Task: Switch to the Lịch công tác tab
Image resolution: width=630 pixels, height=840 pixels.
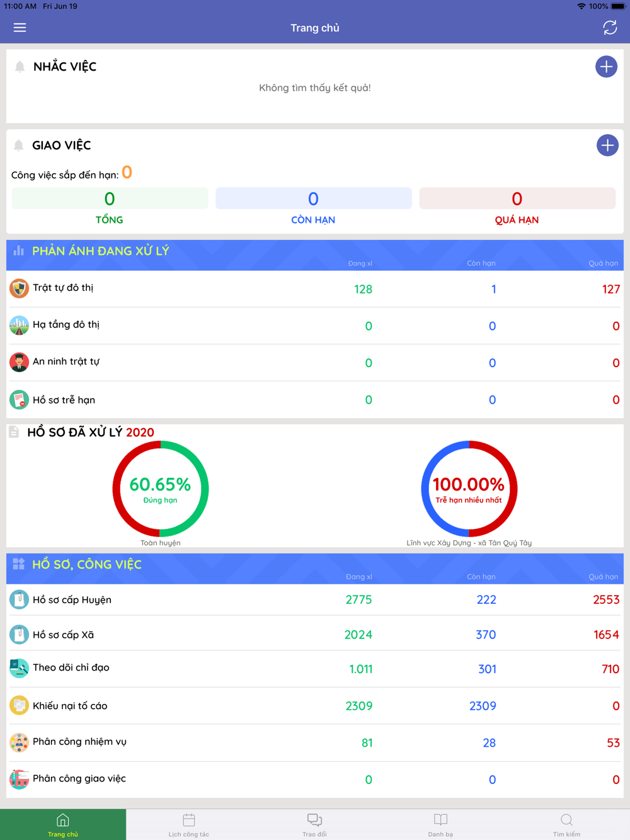Action: tap(189, 825)
